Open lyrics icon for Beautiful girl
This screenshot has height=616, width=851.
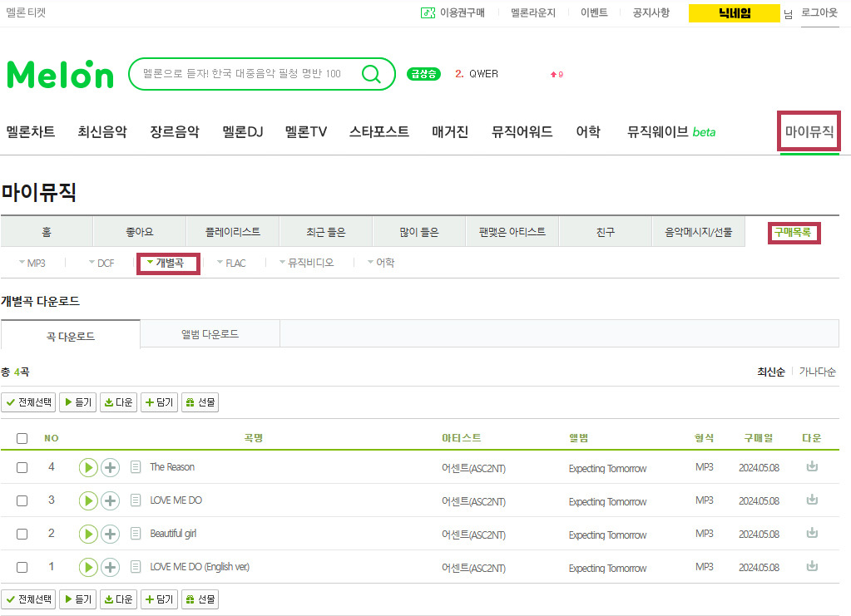[136, 534]
